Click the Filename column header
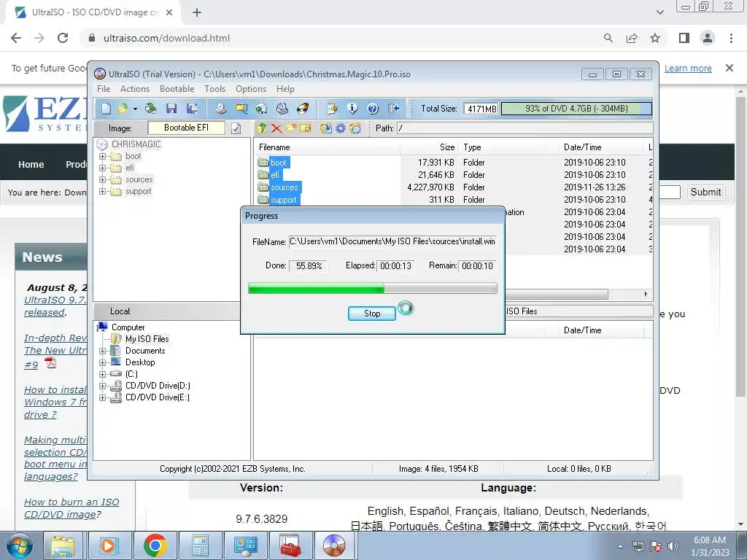Viewport: 747px width, 560px height. click(326, 147)
